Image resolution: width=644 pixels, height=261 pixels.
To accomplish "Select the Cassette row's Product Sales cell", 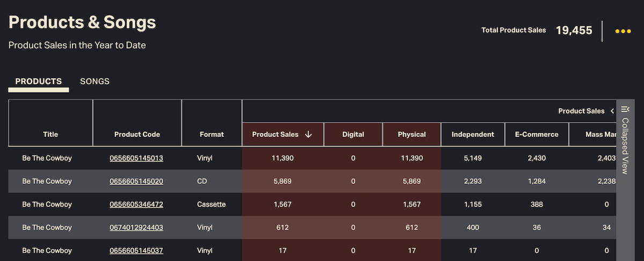I will pyautogui.click(x=283, y=204).
